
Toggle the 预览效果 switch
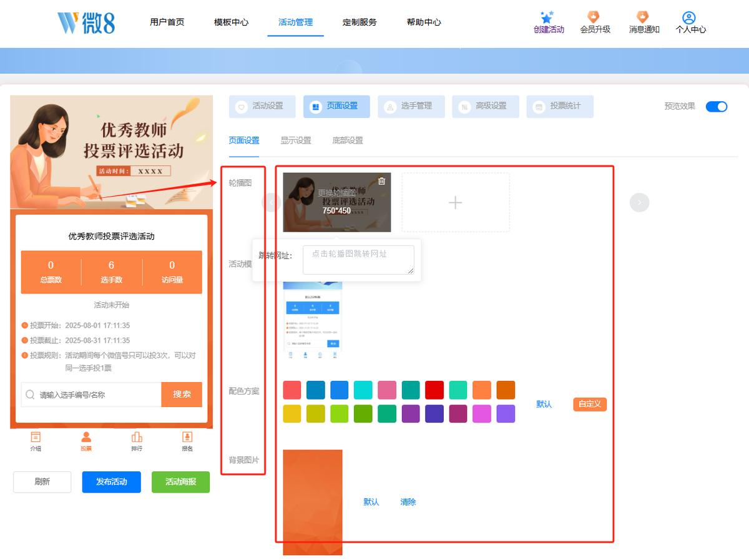tap(717, 106)
